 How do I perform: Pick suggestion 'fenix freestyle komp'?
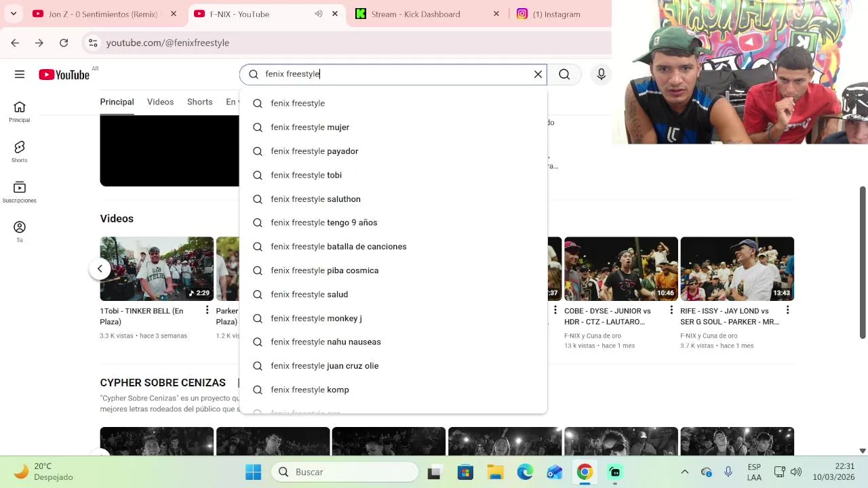pos(393,390)
